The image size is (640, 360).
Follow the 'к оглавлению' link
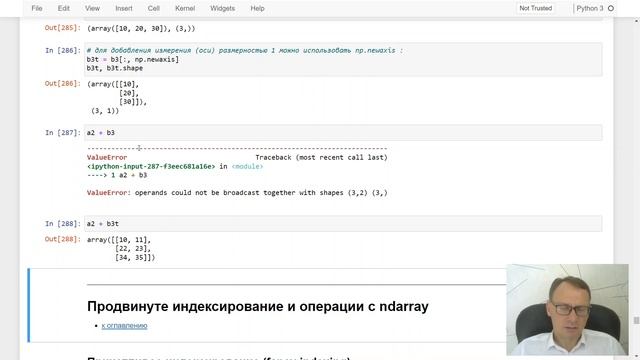tap(124, 326)
